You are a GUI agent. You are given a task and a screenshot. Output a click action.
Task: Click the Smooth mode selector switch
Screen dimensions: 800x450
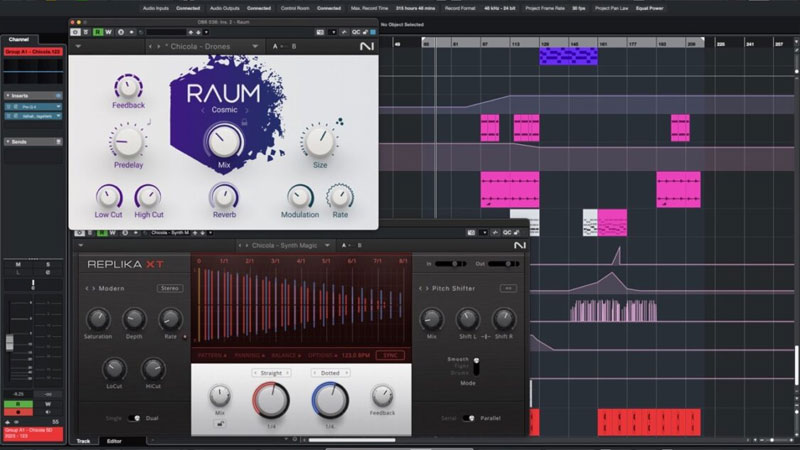coord(476,366)
